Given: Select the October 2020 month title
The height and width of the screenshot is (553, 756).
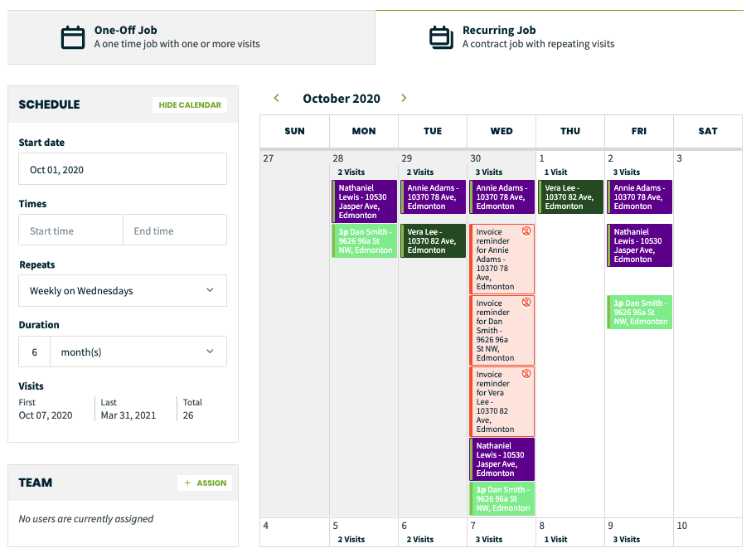Looking at the screenshot, I should (342, 99).
